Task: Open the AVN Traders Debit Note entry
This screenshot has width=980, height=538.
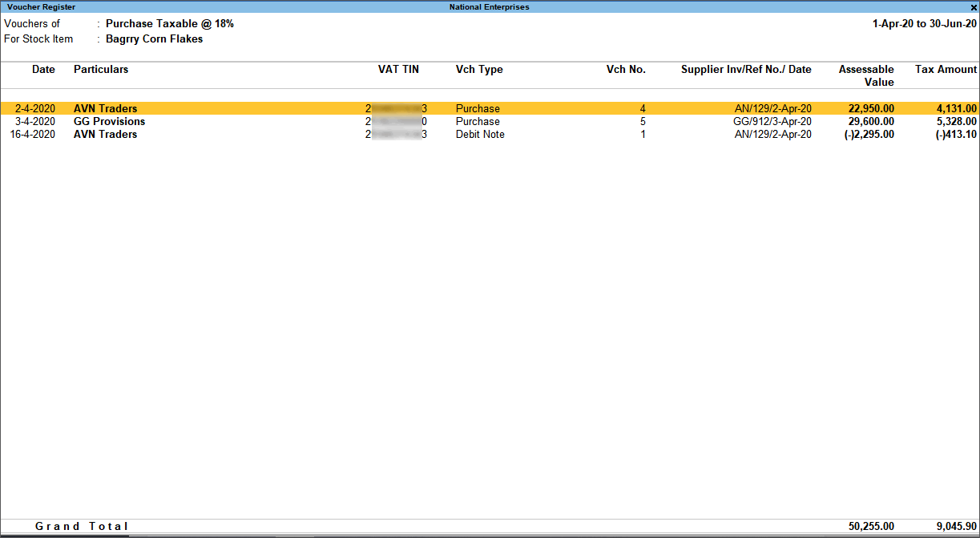Action: (490, 134)
